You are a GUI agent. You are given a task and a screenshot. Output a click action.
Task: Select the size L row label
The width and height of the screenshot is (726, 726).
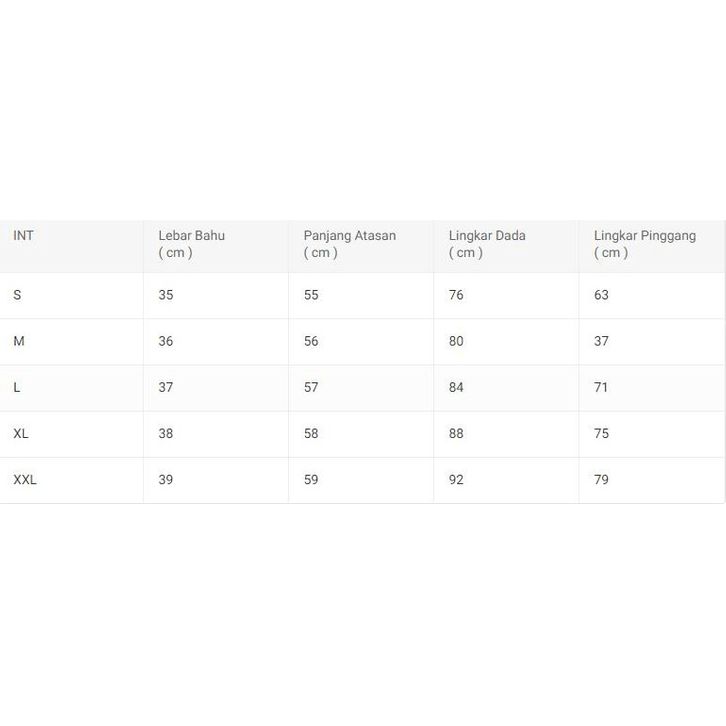point(17,387)
